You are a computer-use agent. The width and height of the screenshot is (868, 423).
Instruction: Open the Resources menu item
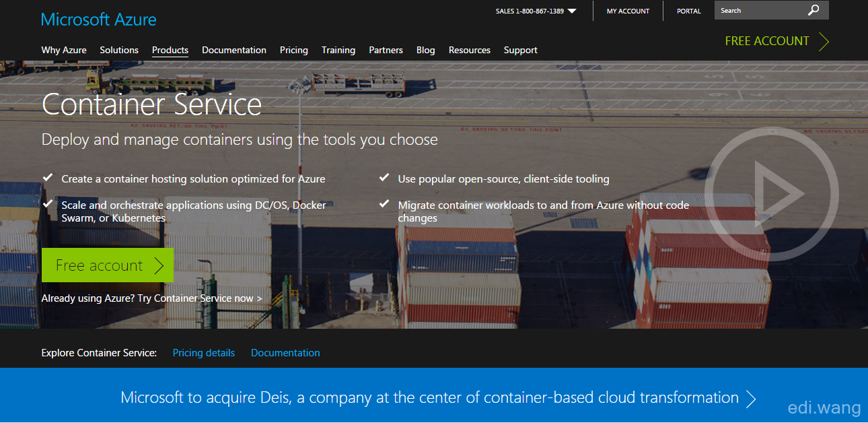click(x=470, y=50)
